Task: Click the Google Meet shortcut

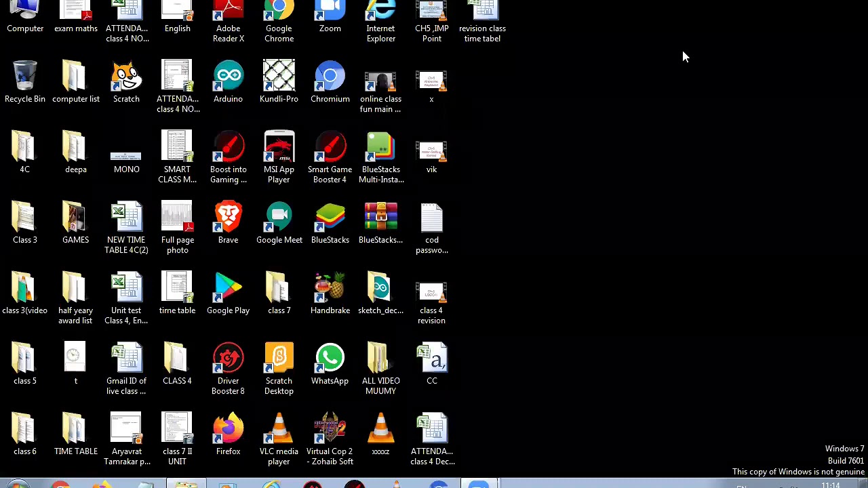Action: pyautogui.click(x=279, y=223)
